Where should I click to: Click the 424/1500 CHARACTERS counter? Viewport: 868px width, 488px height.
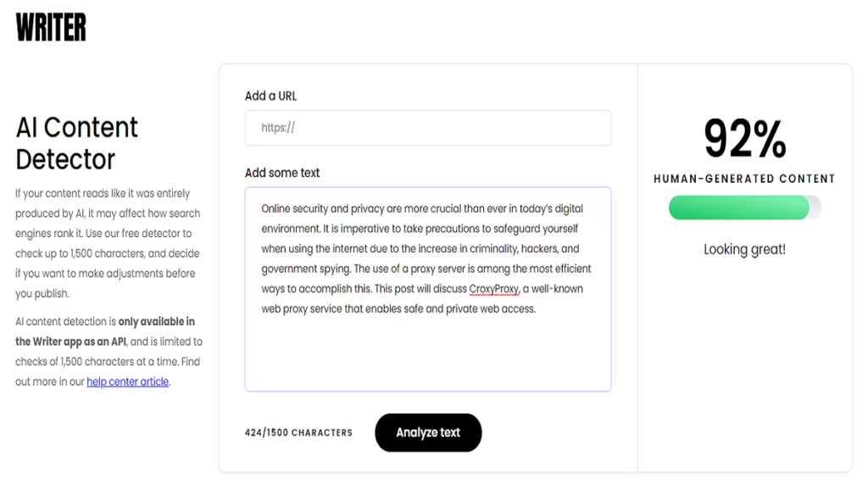click(x=299, y=432)
